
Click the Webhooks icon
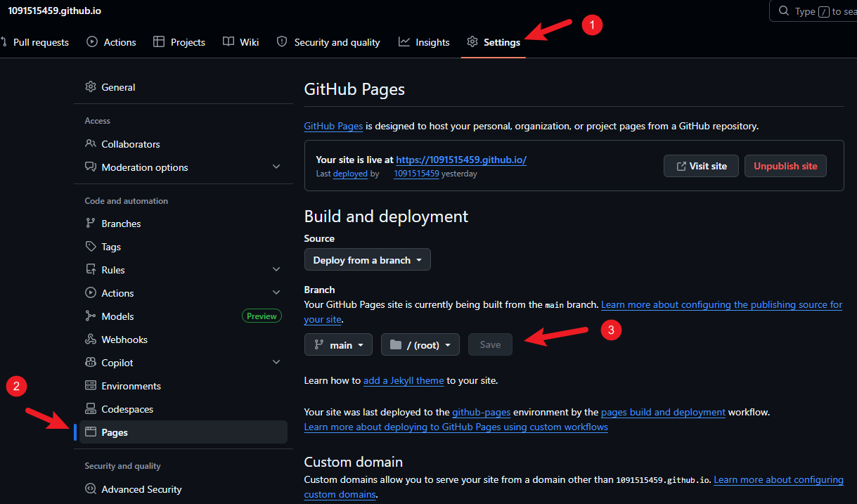tap(91, 340)
